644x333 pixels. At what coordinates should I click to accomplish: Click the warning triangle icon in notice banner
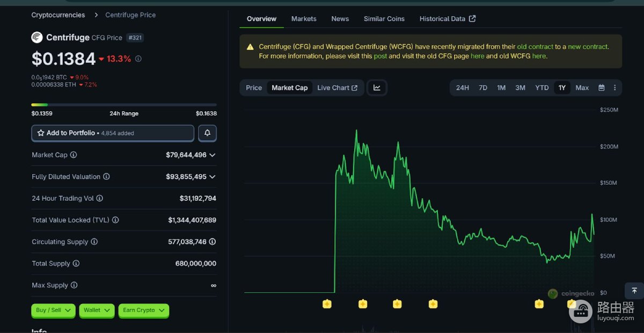(250, 47)
